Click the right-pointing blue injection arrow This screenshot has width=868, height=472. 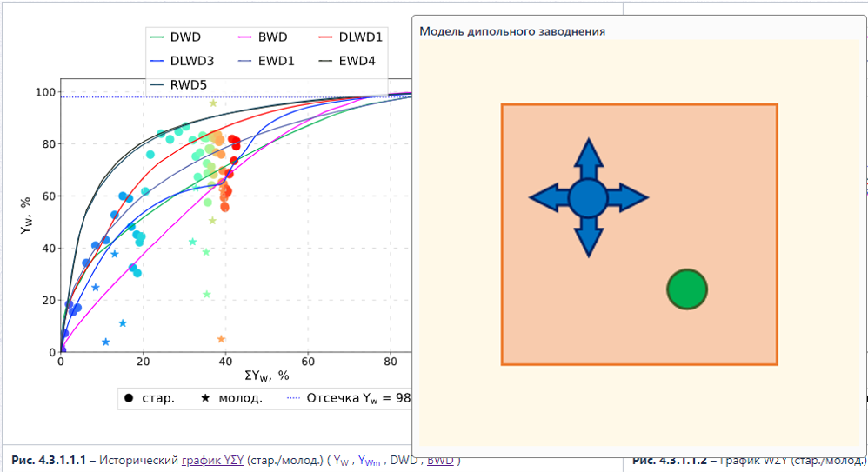click(628, 197)
